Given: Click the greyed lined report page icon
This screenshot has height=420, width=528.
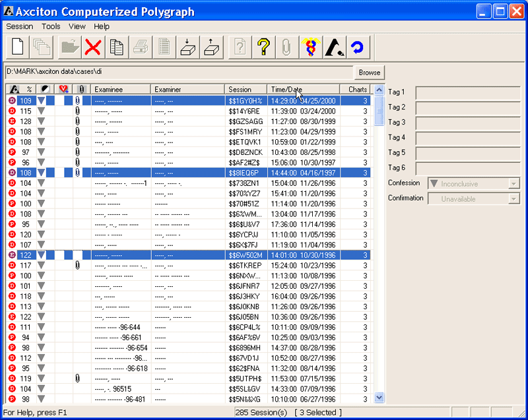Looking at the screenshot, I should [164, 47].
